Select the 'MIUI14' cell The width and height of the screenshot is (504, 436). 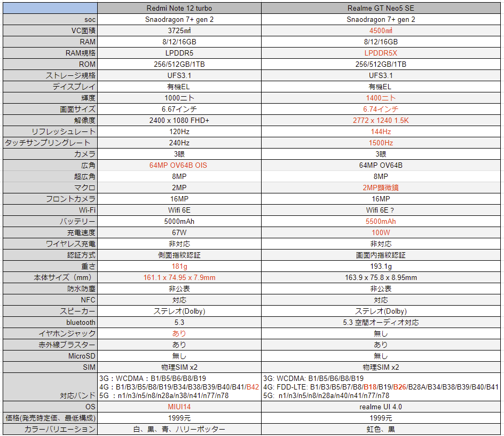(x=179, y=407)
